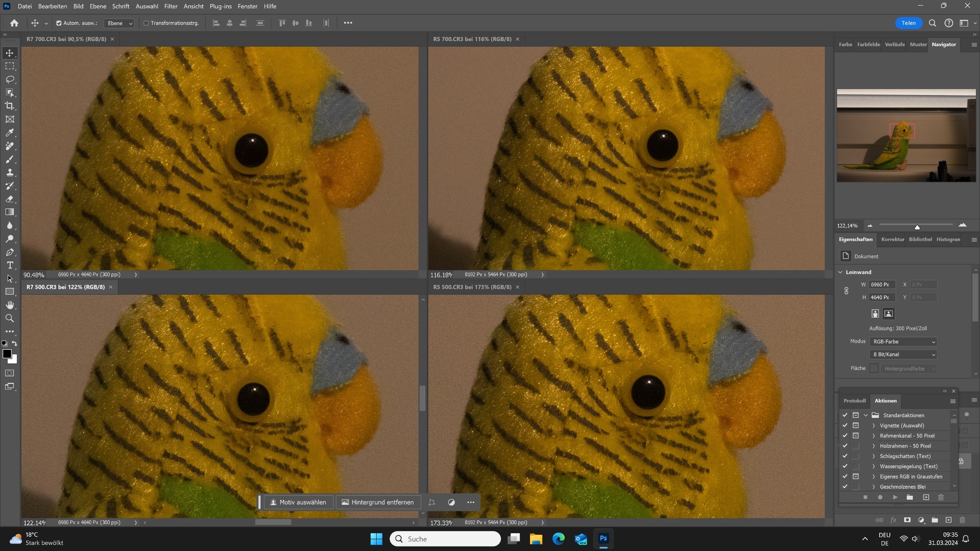Screen dimensions: 980x551
Task: Select the Hand tool
Action: click(9, 305)
